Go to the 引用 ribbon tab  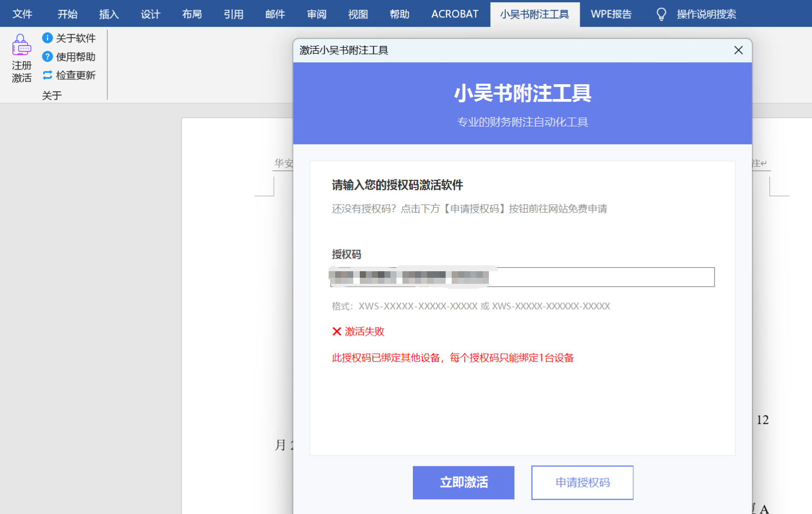[x=233, y=14]
